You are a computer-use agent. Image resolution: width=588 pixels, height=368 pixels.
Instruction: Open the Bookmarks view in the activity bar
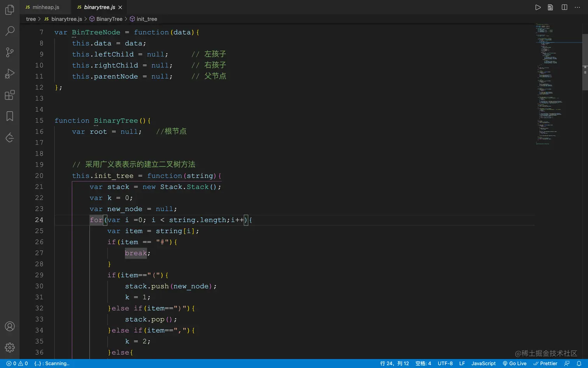pos(10,116)
